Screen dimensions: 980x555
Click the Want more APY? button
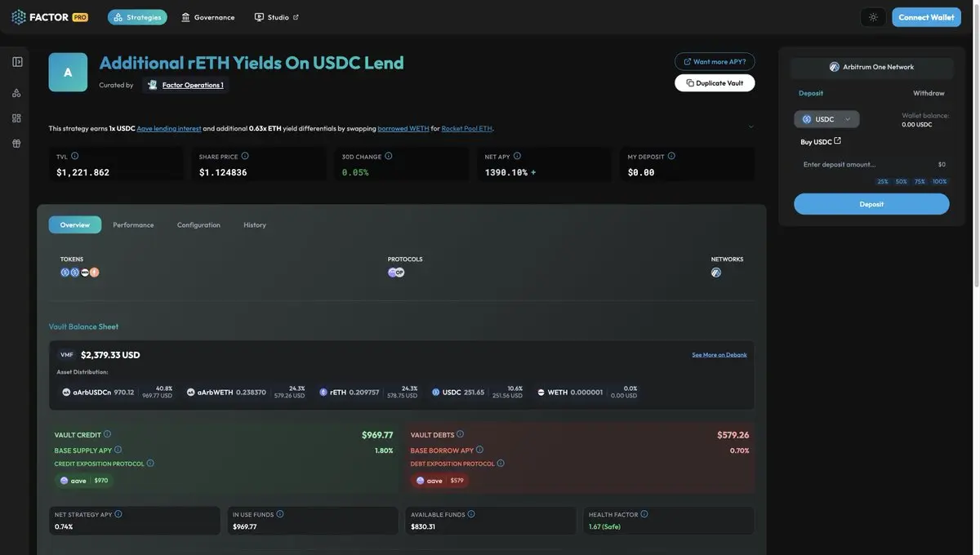(x=715, y=61)
